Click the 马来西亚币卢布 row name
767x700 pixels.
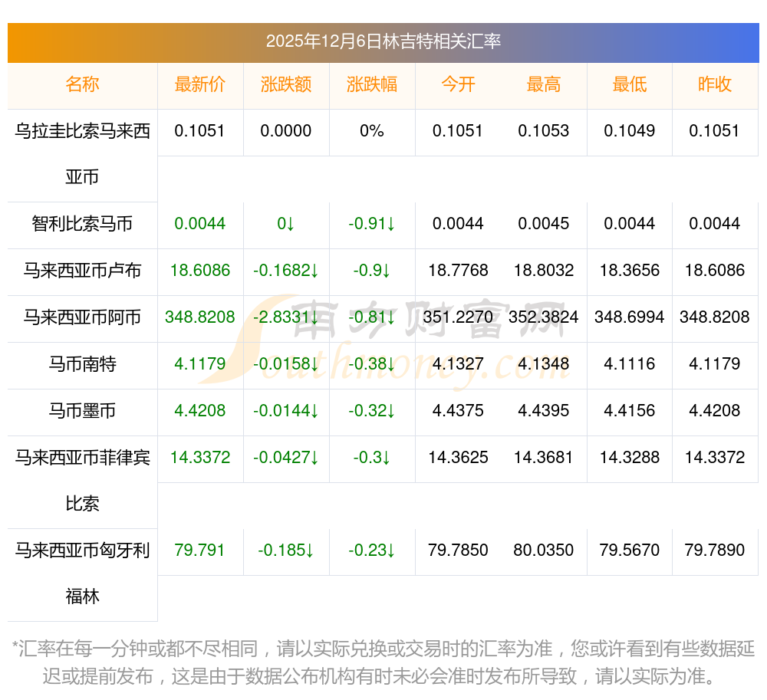[x=82, y=271]
